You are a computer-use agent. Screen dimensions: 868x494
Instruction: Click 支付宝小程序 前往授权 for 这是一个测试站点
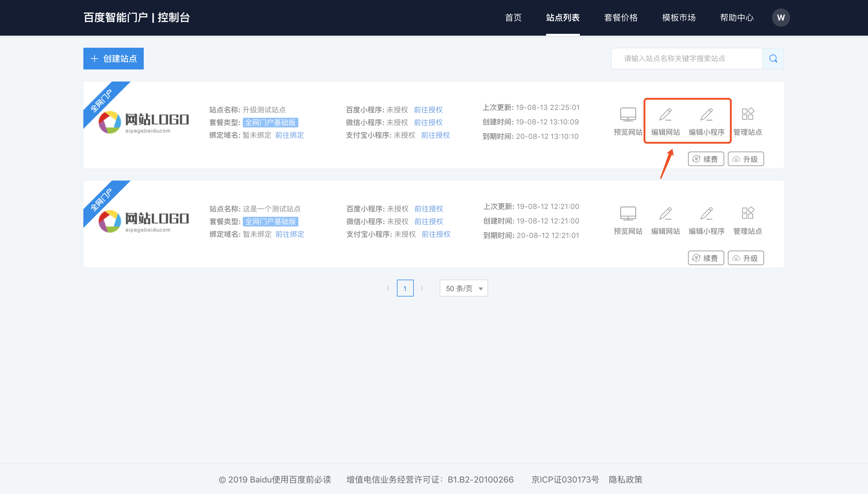point(436,234)
